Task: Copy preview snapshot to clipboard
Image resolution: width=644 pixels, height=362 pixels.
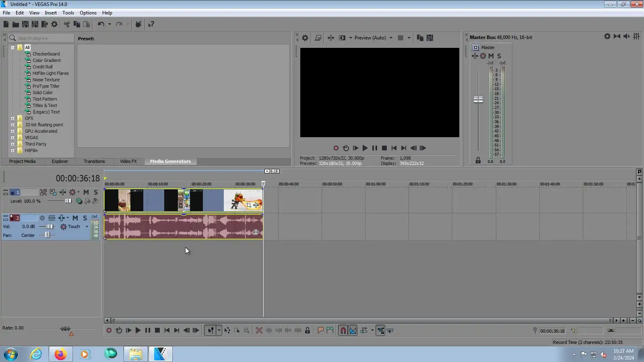Action: tap(420, 38)
